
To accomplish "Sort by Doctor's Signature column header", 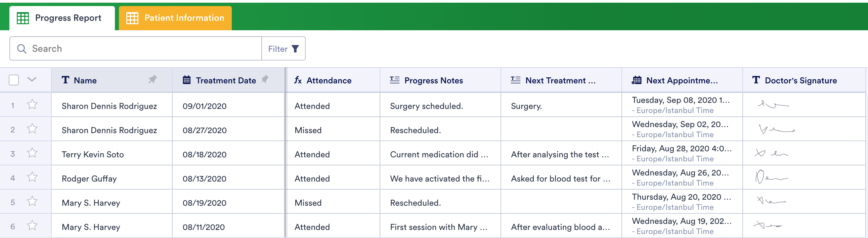I will click(x=800, y=81).
